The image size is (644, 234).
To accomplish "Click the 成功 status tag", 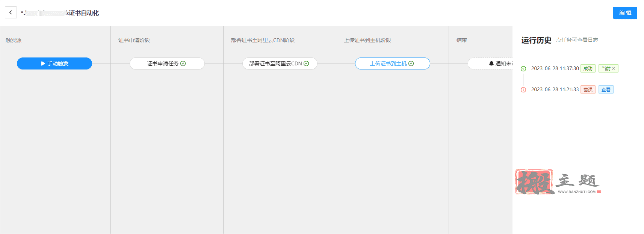I will tap(588, 68).
